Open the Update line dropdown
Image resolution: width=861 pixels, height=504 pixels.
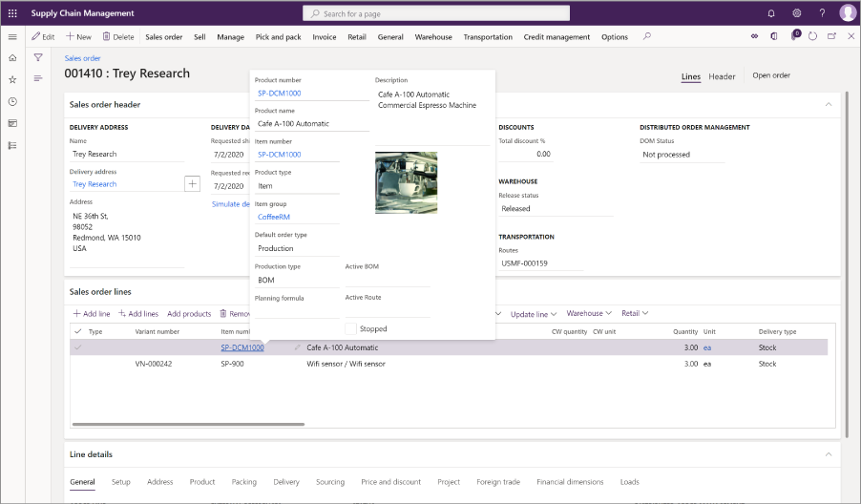point(534,314)
